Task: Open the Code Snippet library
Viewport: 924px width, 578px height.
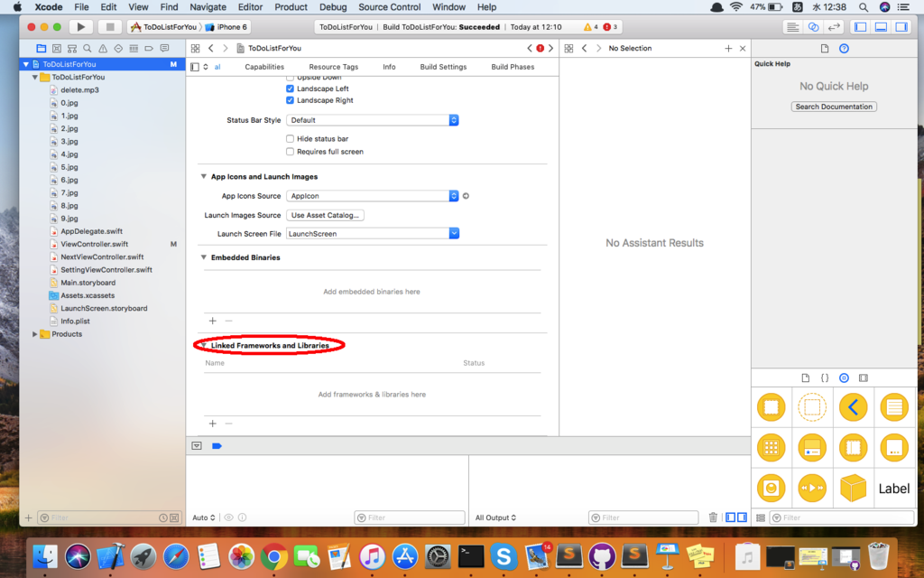Action: (x=825, y=378)
